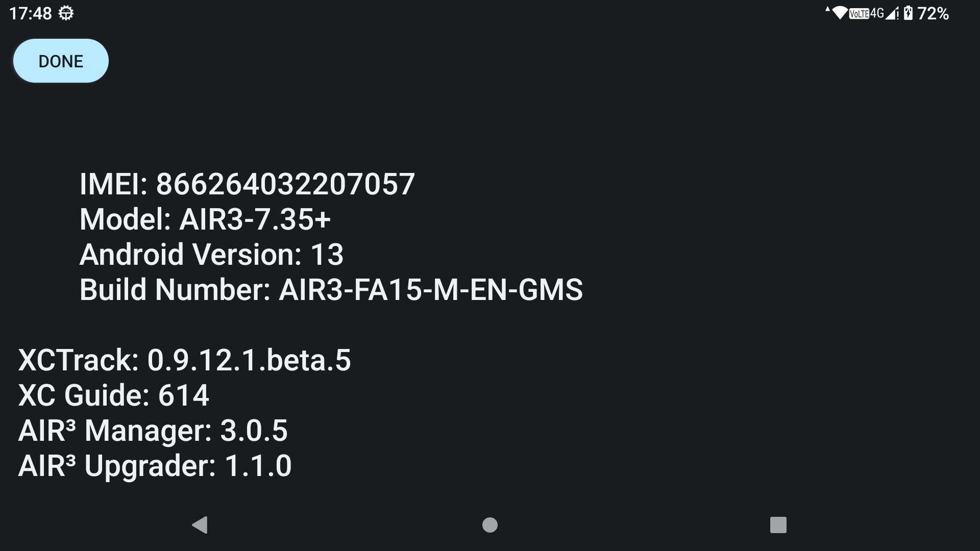Select the Model AIR3-7.35+ line

205,219
